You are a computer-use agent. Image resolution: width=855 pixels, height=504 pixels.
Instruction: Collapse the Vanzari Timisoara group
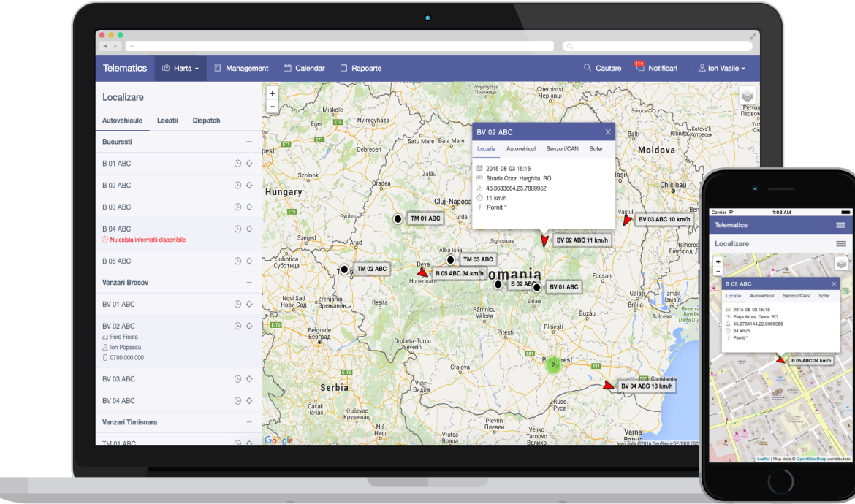click(249, 422)
